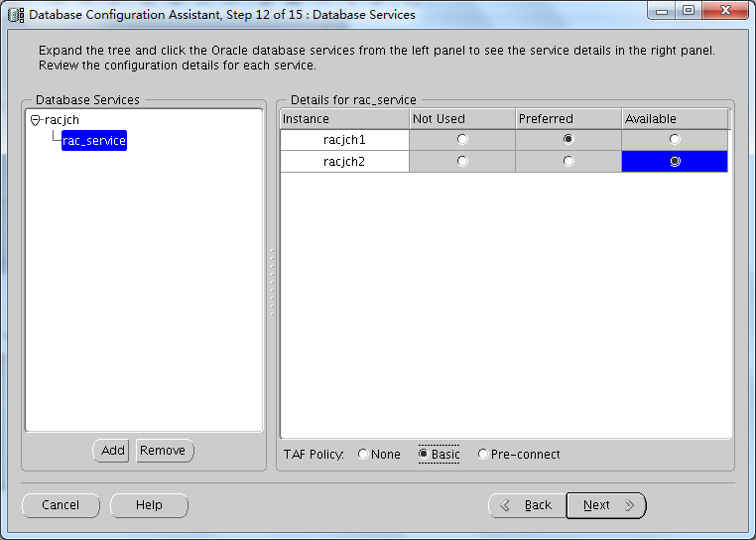Select the racjch database node
756x540 pixels.
pyautogui.click(x=62, y=120)
